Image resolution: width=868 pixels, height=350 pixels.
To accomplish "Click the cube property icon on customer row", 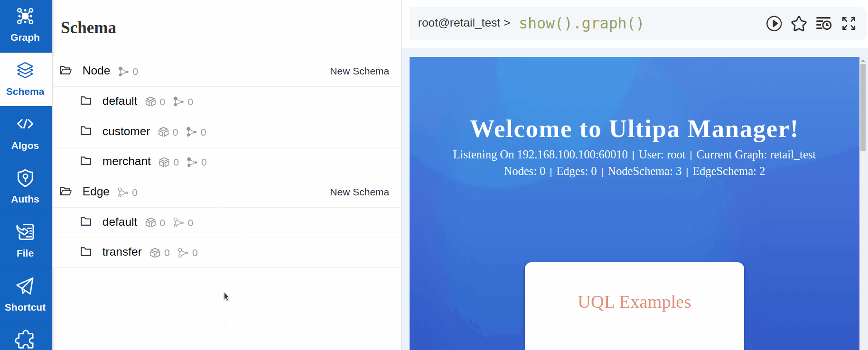I will coord(164,132).
